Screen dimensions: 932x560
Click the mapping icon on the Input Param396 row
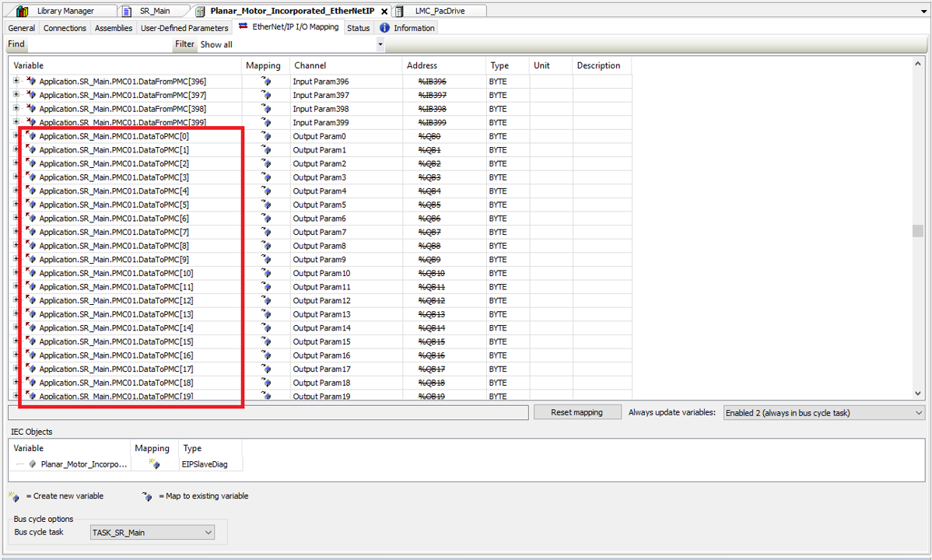264,81
